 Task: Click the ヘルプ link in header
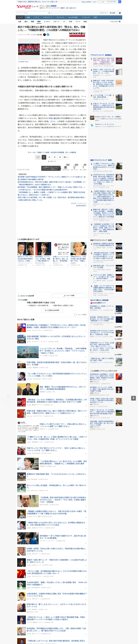click(x=94, y=2)
